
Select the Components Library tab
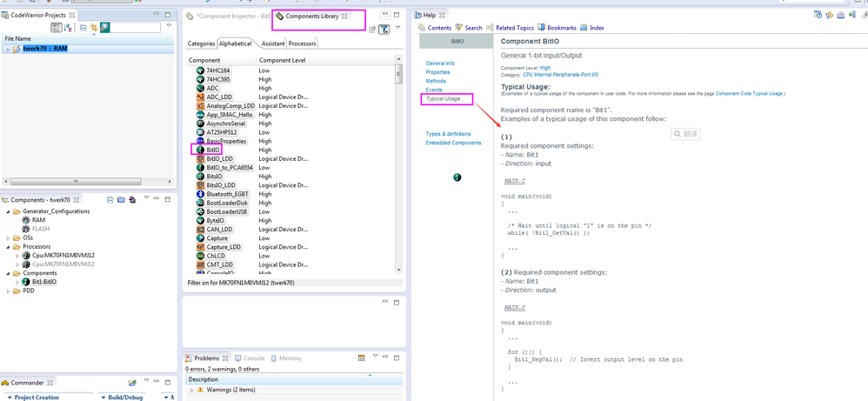pyautogui.click(x=312, y=16)
